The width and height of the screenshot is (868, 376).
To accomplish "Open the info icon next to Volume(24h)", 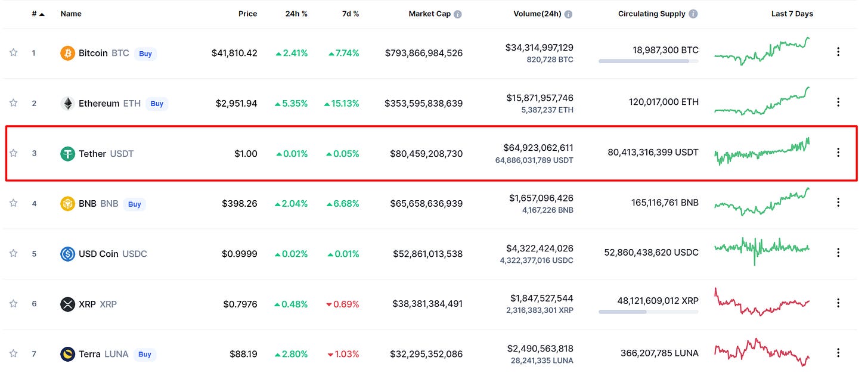I will tap(569, 14).
